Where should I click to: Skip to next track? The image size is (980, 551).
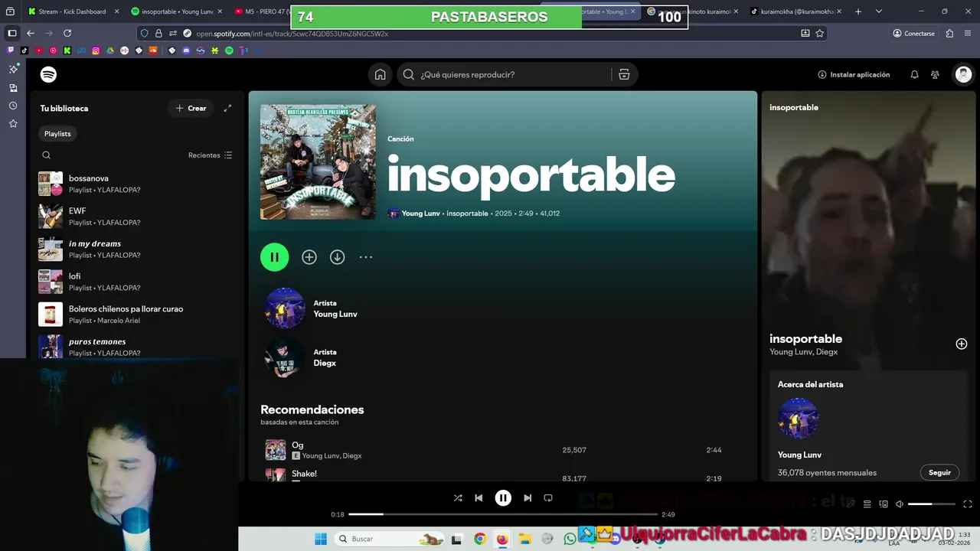528,497
